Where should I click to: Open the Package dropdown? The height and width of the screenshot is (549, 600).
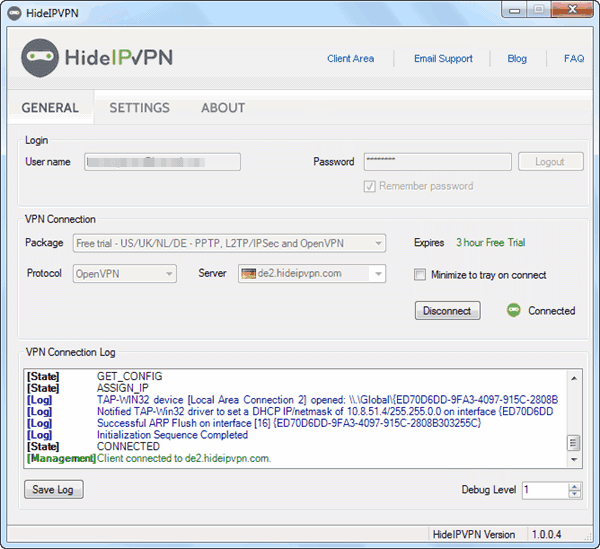229,243
